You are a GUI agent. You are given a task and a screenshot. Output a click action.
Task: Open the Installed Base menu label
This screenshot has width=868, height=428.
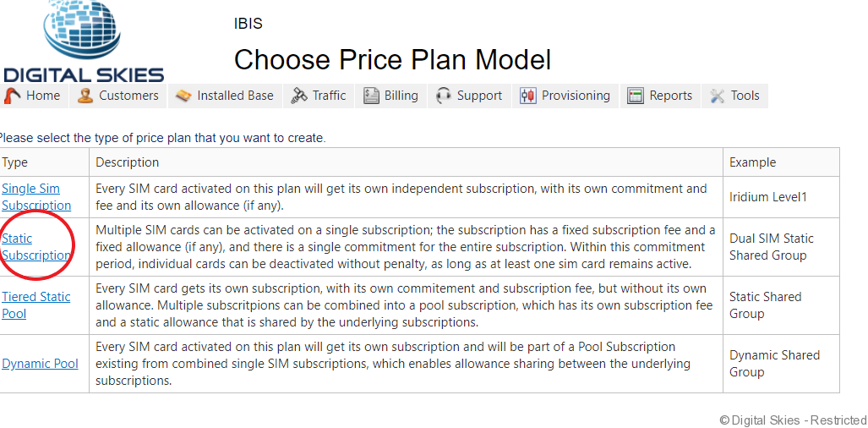pyautogui.click(x=235, y=96)
